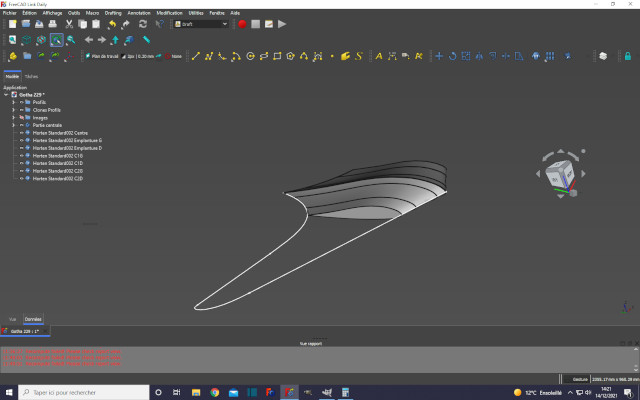Start macro recording with red circle
640x400 pixels.
pos(242,24)
